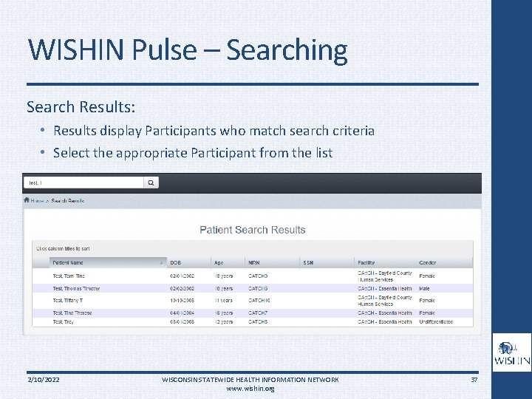532x399 pixels.
Task: Click the WISHIN Pulse – Searching title
Action: pos(188,50)
